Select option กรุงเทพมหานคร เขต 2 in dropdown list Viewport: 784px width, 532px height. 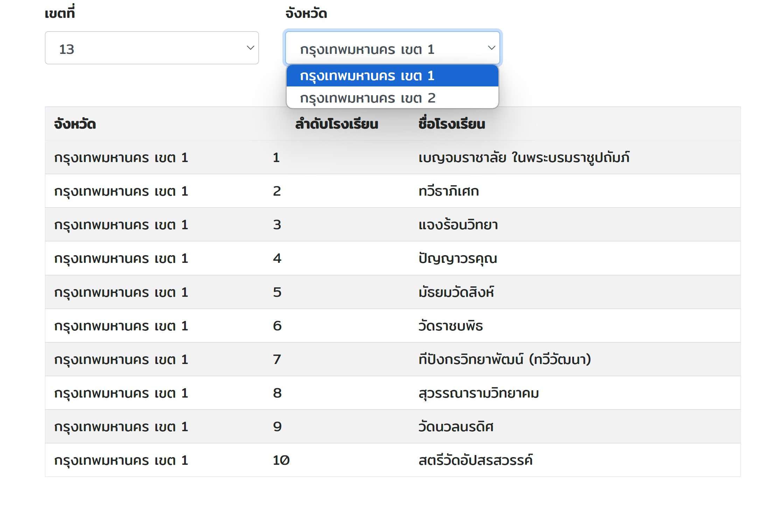click(392, 98)
